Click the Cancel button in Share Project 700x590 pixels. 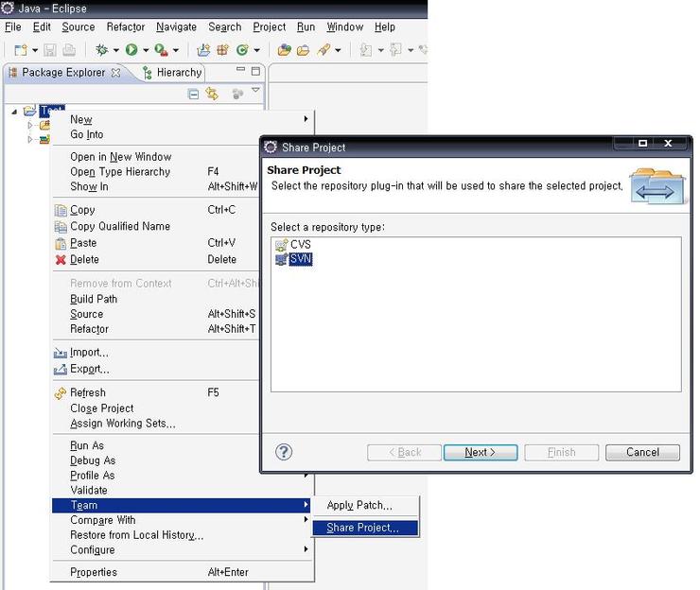(643, 453)
